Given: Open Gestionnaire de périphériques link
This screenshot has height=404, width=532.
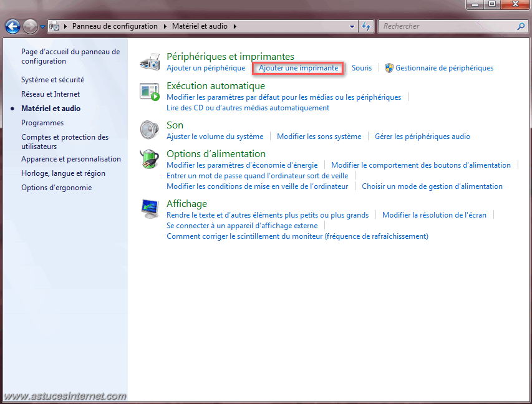Looking at the screenshot, I should 445,68.
